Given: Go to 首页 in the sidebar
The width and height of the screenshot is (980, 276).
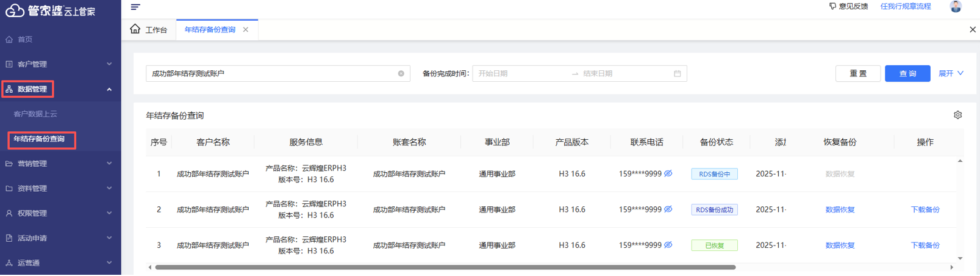Looking at the screenshot, I should pyautogui.click(x=25, y=40).
